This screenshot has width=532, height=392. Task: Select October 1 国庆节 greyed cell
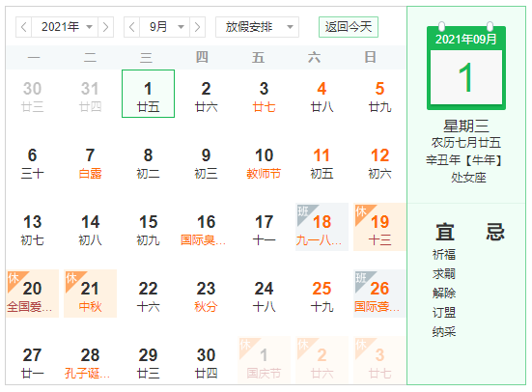(264, 360)
